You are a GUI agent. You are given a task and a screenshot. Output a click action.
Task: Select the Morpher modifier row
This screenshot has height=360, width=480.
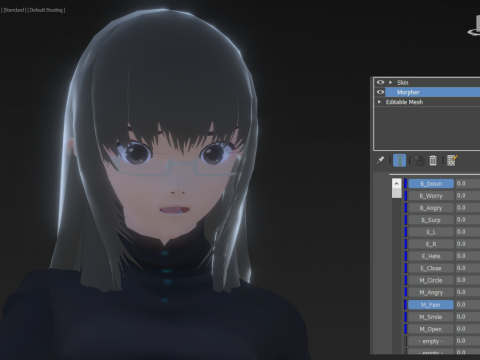coord(433,92)
